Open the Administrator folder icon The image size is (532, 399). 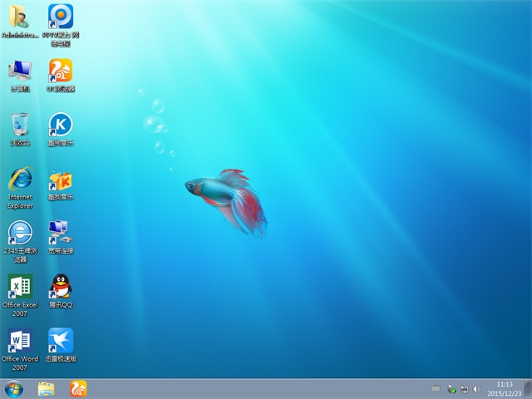click(x=20, y=17)
